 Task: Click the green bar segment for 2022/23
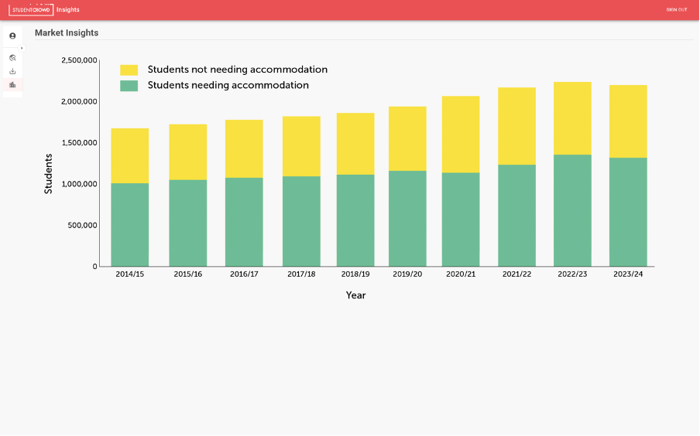tap(572, 210)
